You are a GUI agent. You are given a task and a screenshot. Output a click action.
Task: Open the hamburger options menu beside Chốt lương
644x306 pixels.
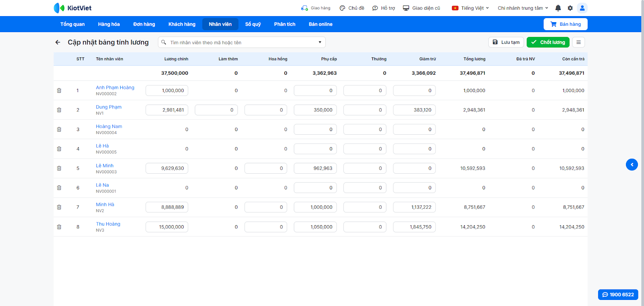(578, 42)
